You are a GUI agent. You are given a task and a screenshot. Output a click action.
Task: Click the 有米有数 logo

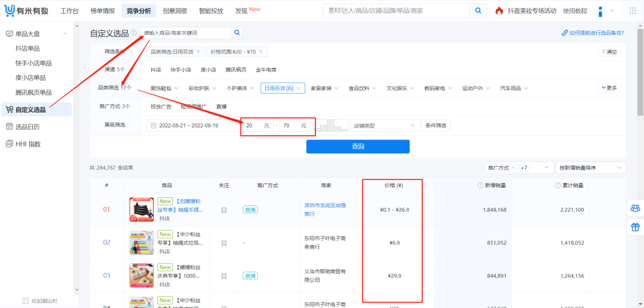[x=26, y=11]
